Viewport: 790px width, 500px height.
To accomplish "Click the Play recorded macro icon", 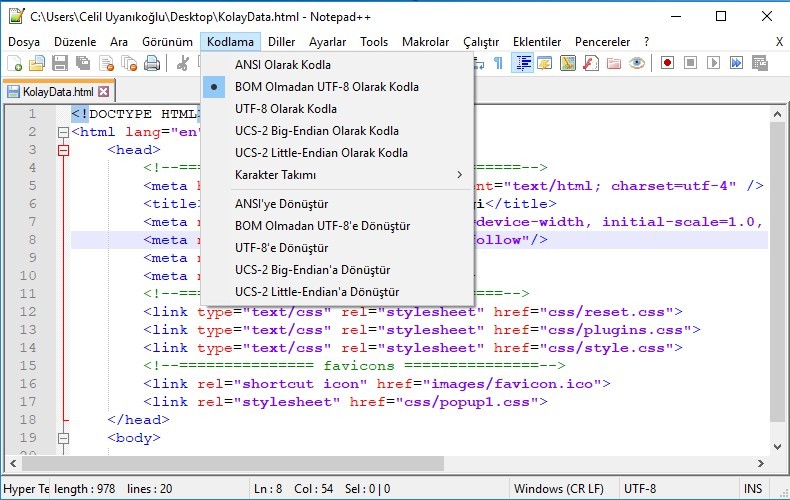I will tap(713, 63).
